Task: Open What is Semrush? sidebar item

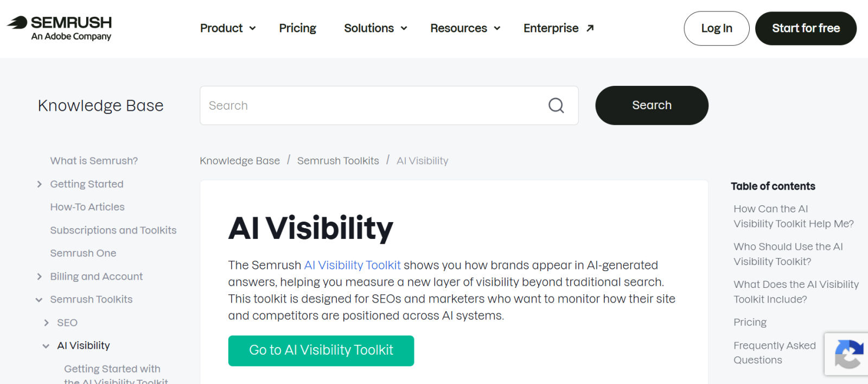Action: click(94, 161)
